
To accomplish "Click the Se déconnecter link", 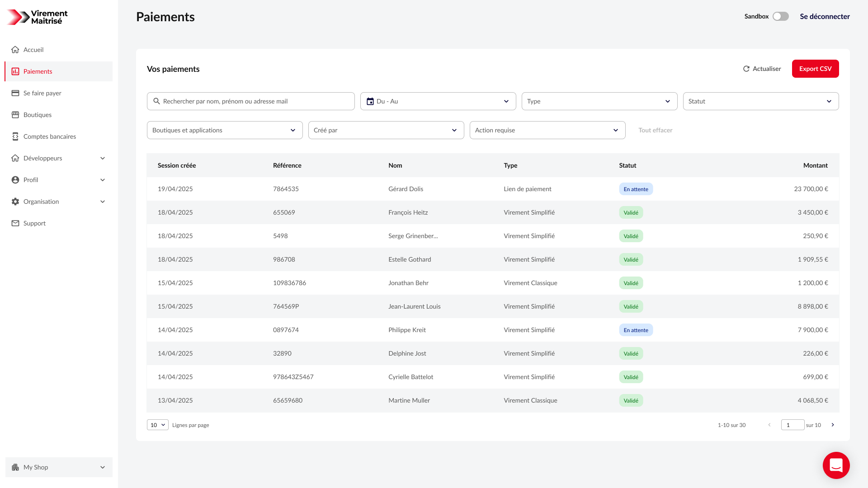I will point(825,16).
